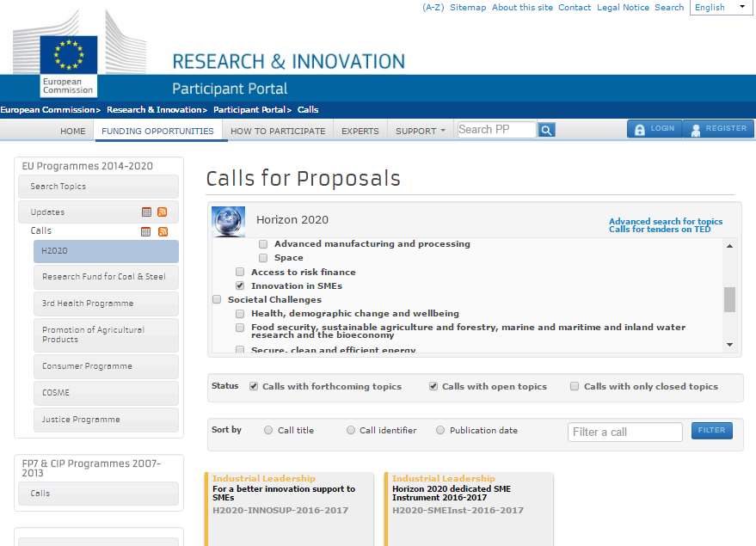Click Research & Innovation breadcrumb

(154, 110)
